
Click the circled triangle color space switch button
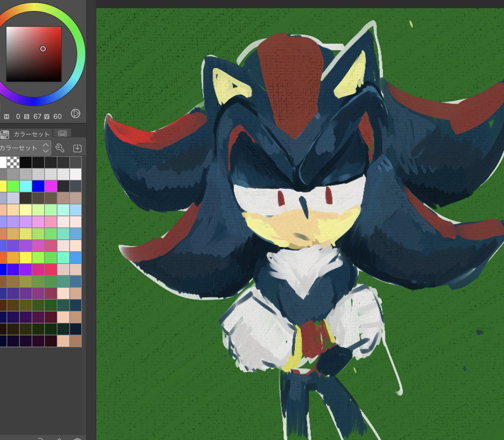click(76, 113)
